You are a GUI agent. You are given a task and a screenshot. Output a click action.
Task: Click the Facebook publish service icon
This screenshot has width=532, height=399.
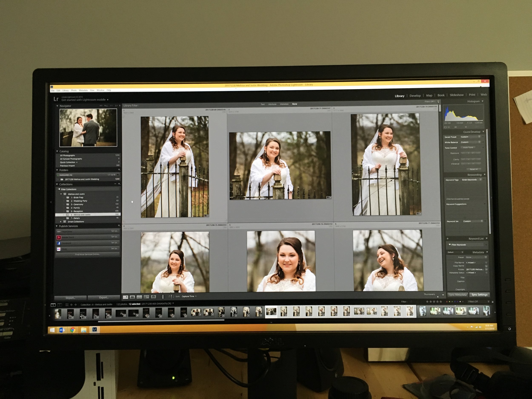[59, 243]
